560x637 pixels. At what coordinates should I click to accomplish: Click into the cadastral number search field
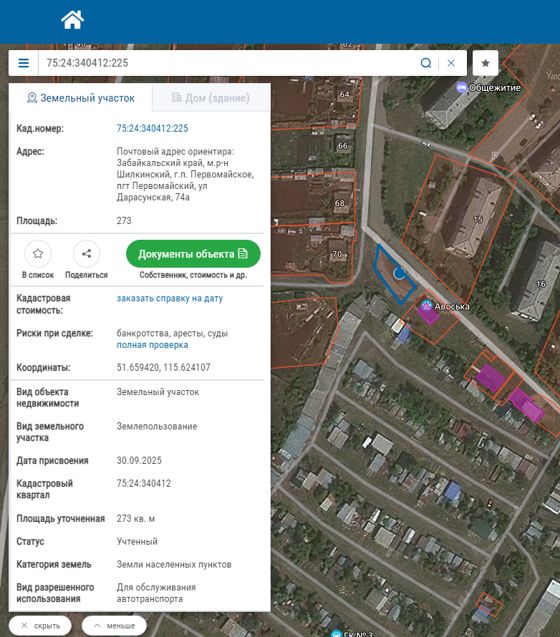pos(228,63)
